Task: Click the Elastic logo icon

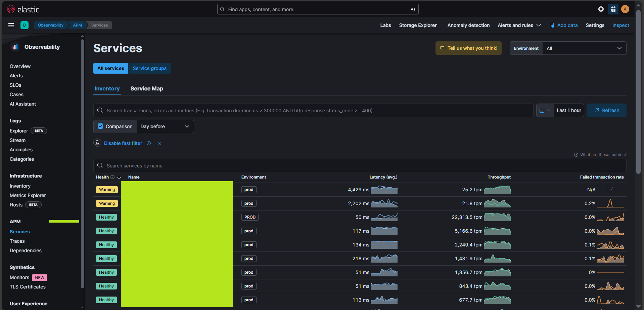Action: click(x=11, y=9)
